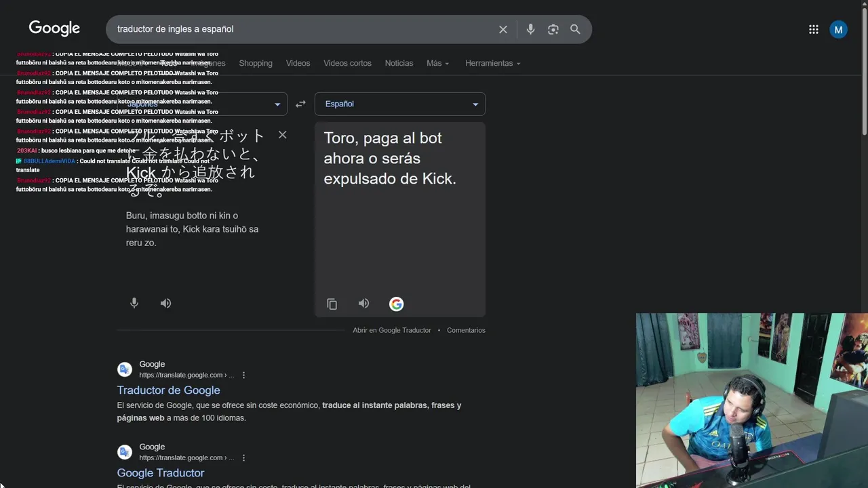Click the romanized text Buru, imasugu botto
This screenshot has height=488, width=868.
coord(192,229)
